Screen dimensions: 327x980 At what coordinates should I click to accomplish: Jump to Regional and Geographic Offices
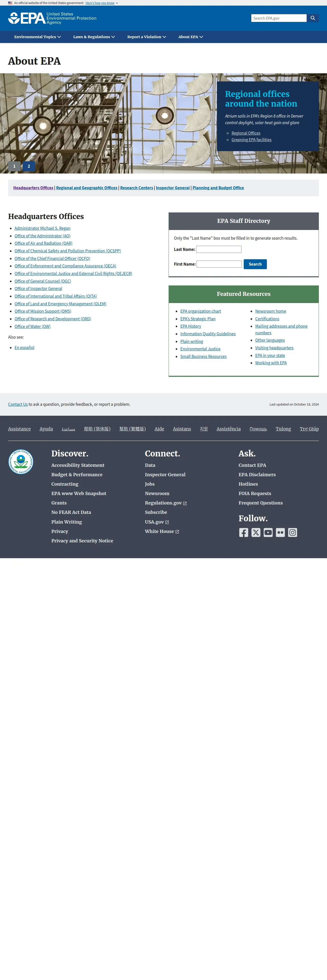pos(87,188)
